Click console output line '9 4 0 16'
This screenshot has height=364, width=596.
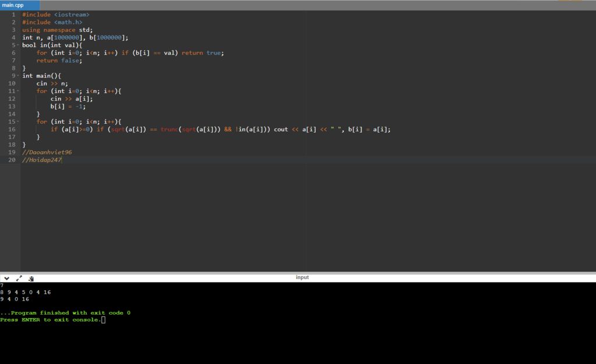(x=15, y=299)
